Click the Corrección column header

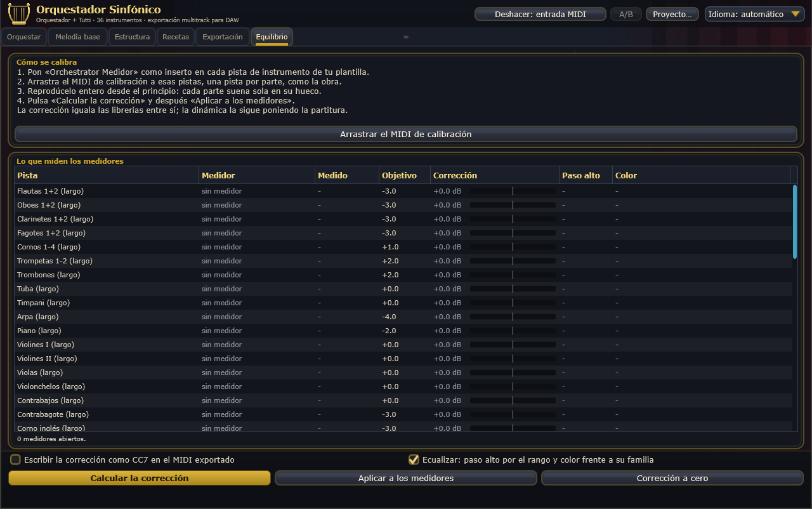tap(494, 175)
